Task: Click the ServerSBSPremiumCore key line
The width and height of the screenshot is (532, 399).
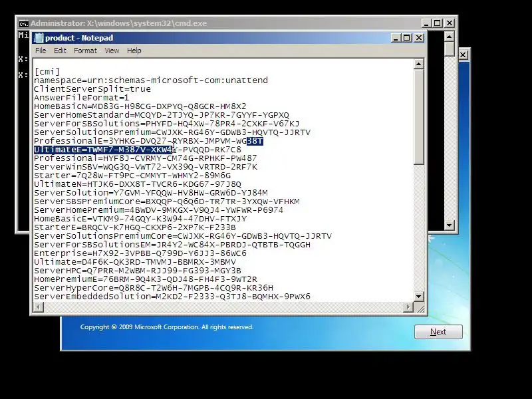Action: click(x=167, y=201)
